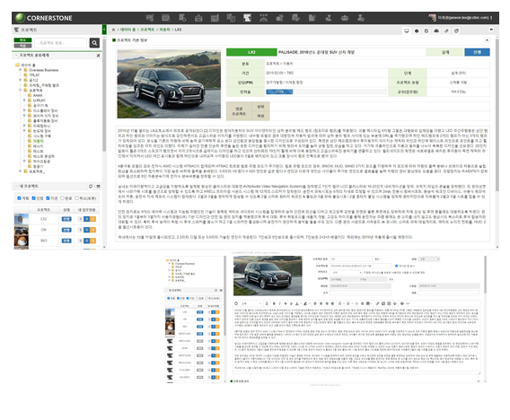Click the green collapse arrow on the sidebar edge
510x420 pixels.
click(104, 30)
